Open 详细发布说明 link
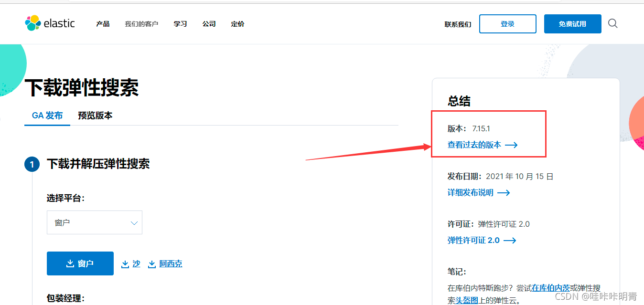The height and width of the screenshot is (305, 644). 471,192
